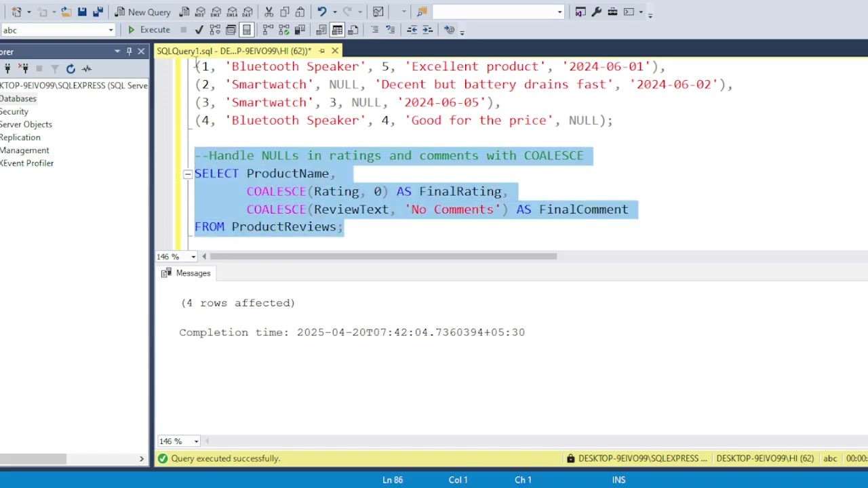
Task: Close the SQLQuery1.sql tab
Action: (x=335, y=51)
